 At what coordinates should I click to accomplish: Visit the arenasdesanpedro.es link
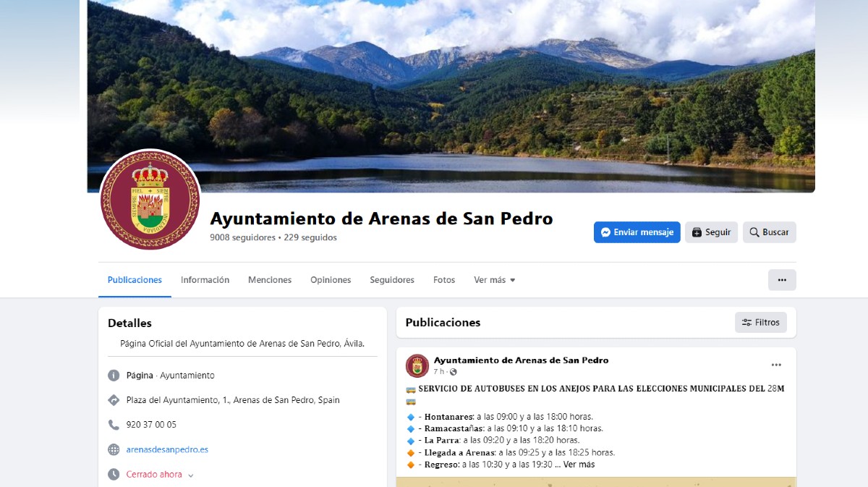167,449
